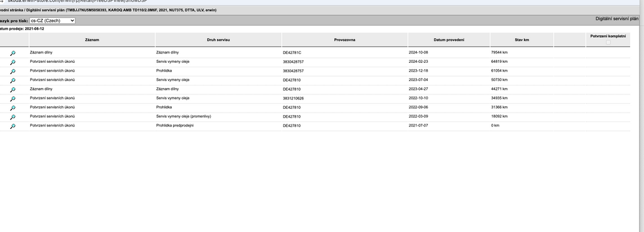Select date 2024-10-08
Image resolution: width=644 pixels, height=232 pixels.
418,53
